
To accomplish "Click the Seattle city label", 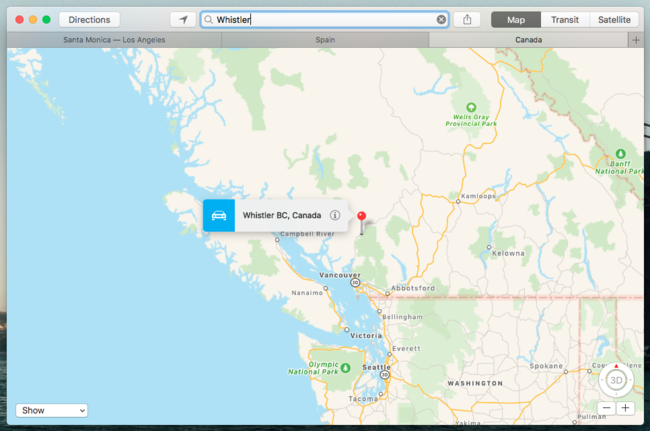I will (376, 367).
